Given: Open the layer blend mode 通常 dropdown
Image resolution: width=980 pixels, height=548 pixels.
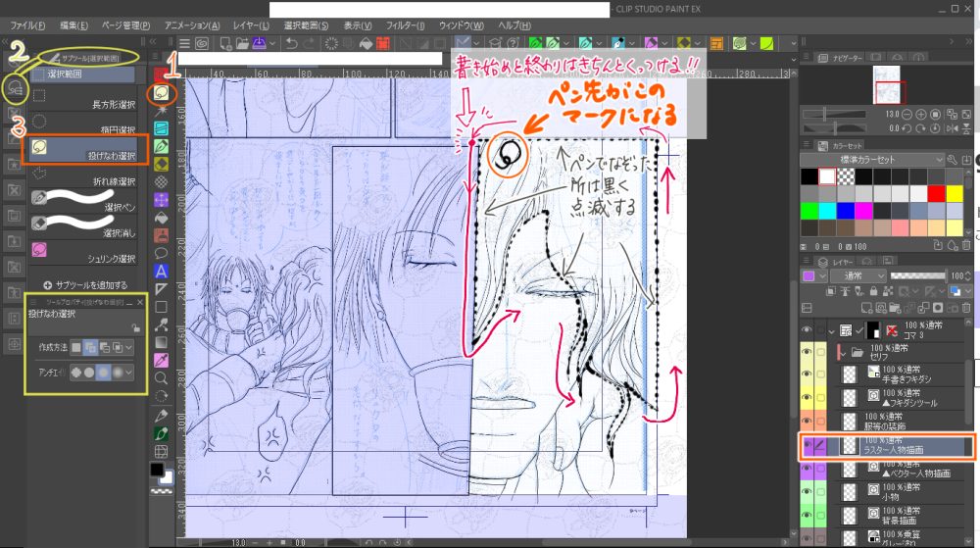Looking at the screenshot, I should (x=858, y=276).
